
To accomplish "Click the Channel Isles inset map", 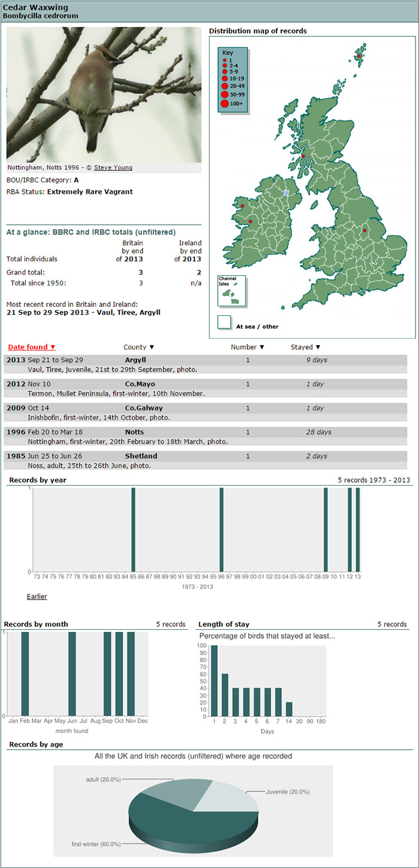I will click(x=231, y=291).
